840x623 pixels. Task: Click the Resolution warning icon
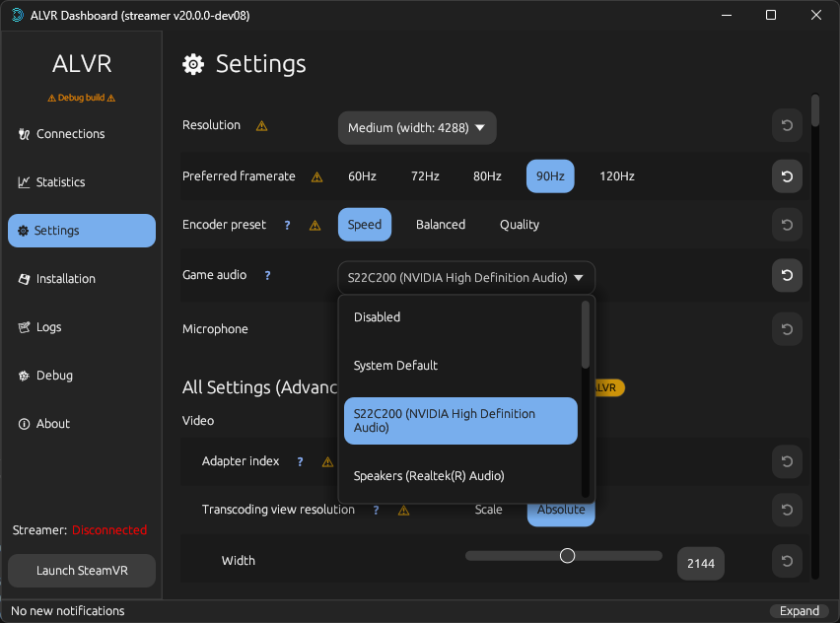261,125
